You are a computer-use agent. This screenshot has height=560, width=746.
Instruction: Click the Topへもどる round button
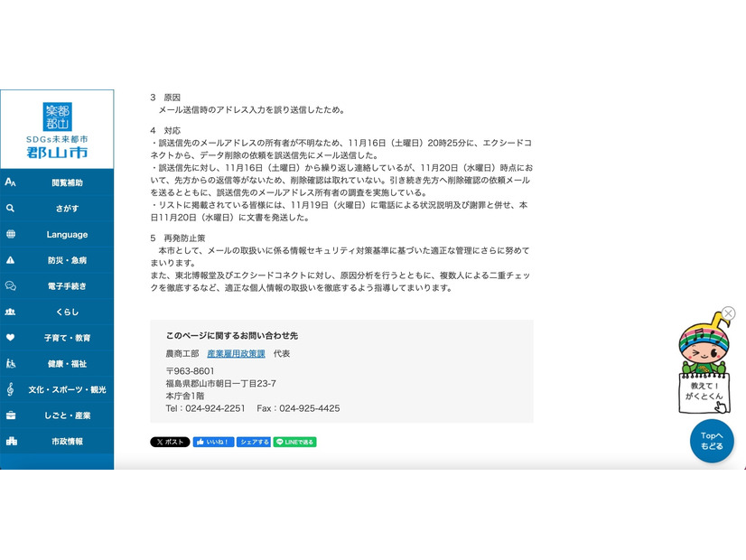(x=712, y=442)
